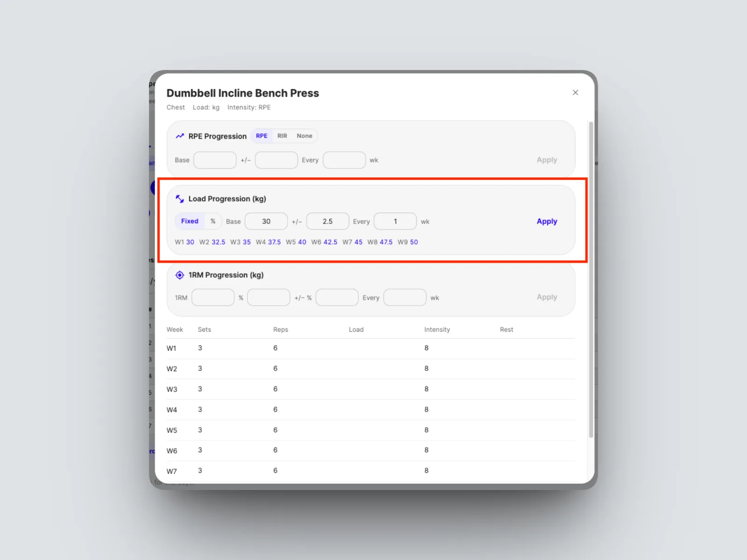747x560 pixels.
Task: Click the Load column header
Action: click(356, 329)
